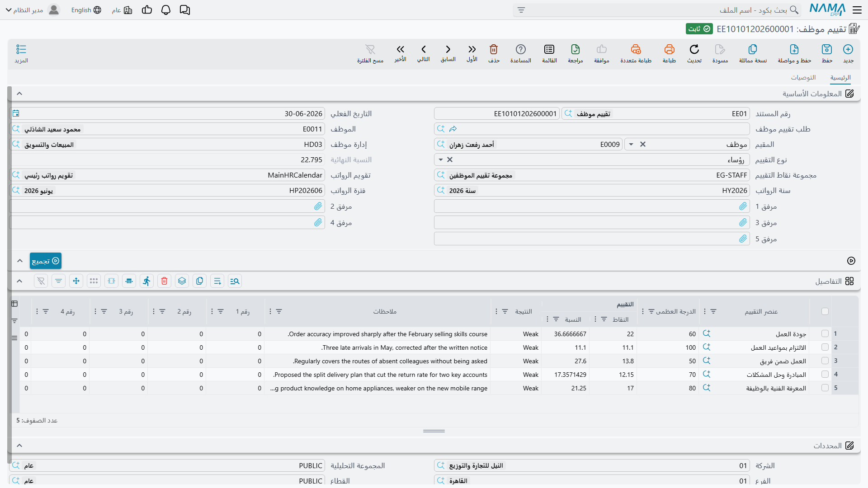The image size is (868, 488).
Task: Click the تحديث refresh icon
Action: point(694,49)
